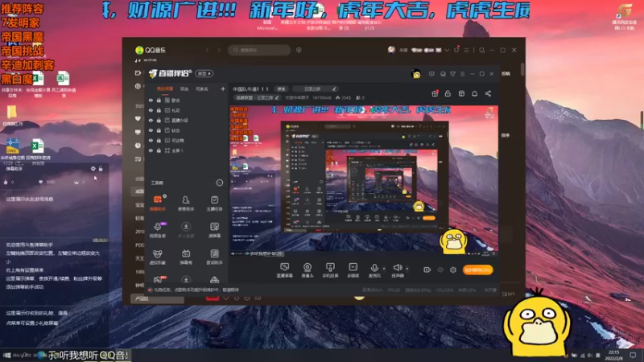
Task: Open main menu icon in 直播伴侣 title bar
Action: click(462, 74)
